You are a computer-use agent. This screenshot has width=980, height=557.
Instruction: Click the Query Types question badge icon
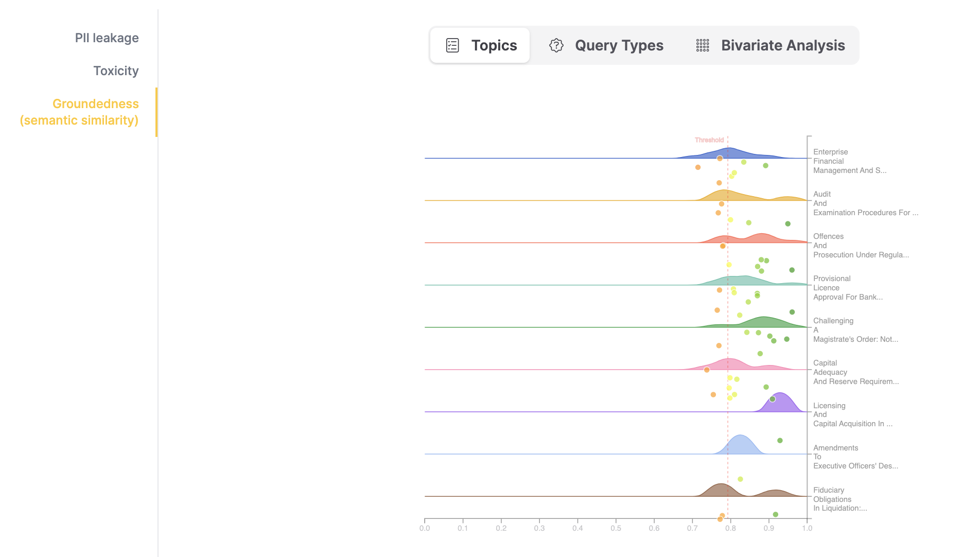556,45
